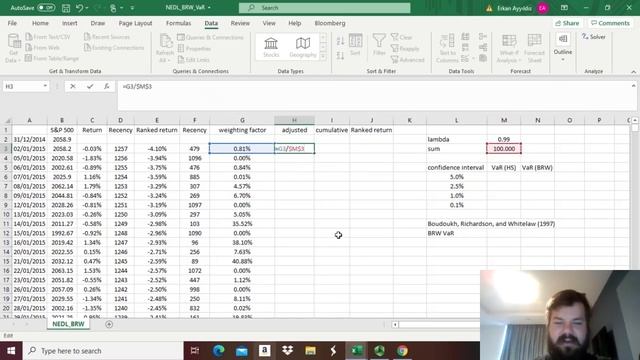Image resolution: width=640 pixels, height=360 pixels.
Task: Add a new sheet with plus icon
Action: tap(109, 324)
